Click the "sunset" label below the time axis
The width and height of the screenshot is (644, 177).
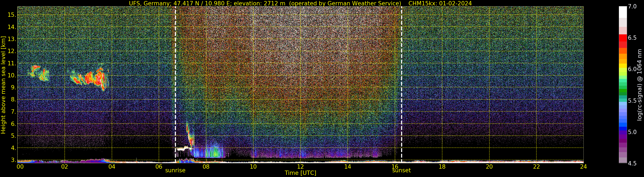tap(402, 171)
